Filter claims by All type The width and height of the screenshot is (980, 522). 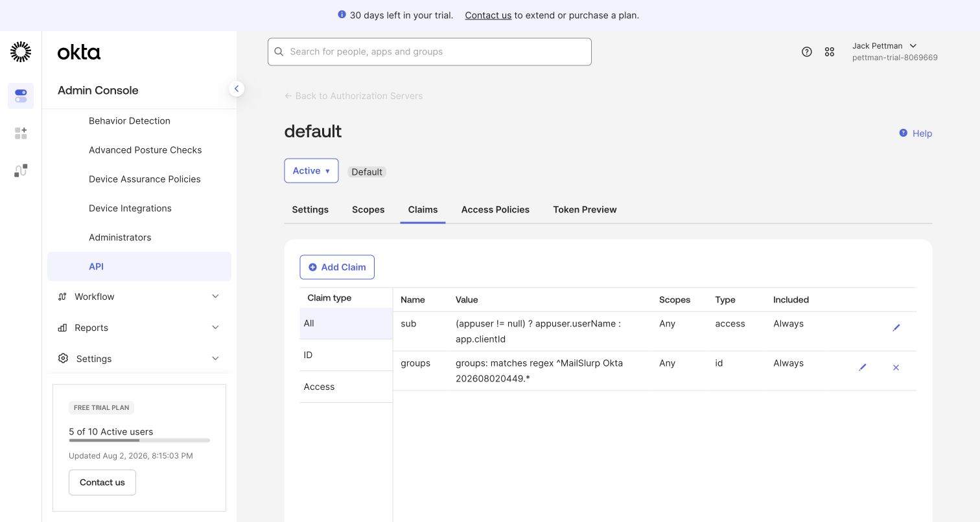click(x=346, y=323)
